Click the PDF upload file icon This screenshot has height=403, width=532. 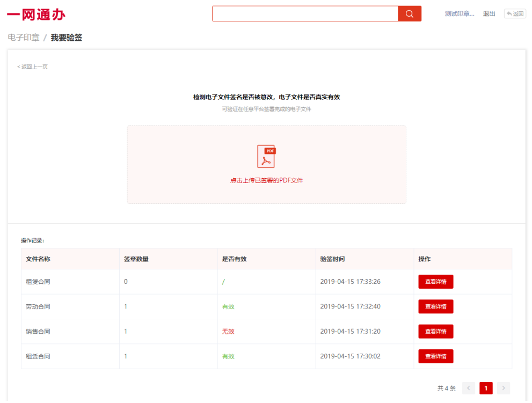coord(266,156)
